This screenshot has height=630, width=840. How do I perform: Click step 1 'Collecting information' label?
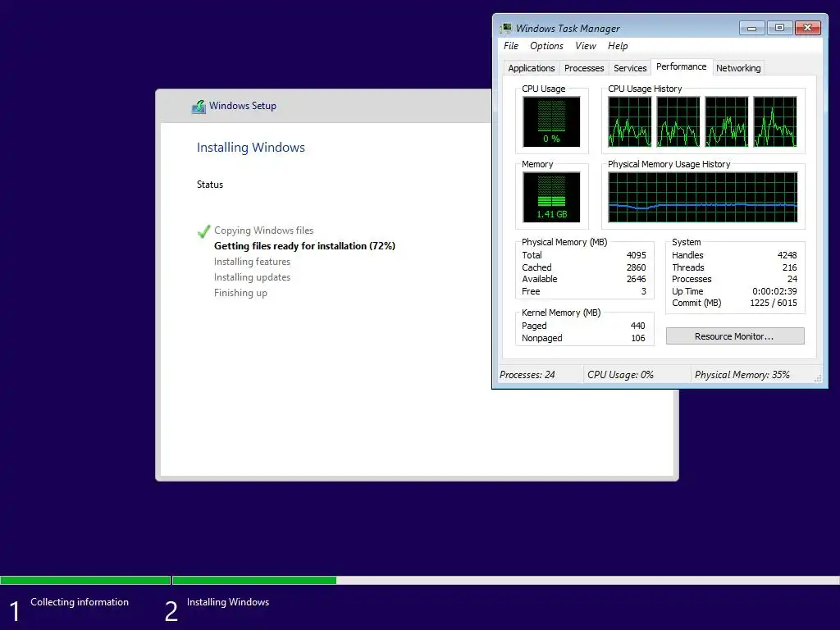(x=80, y=602)
